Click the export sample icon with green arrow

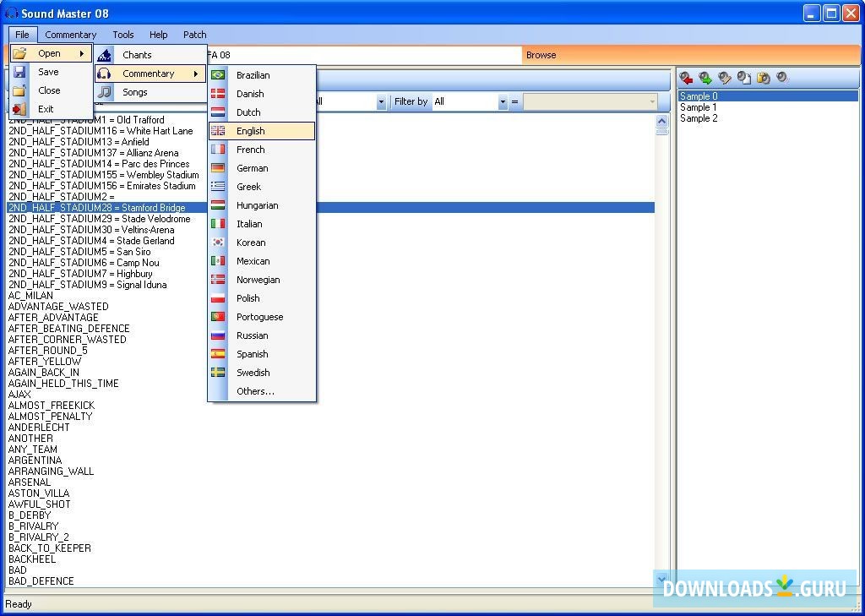pyautogui.click(x=705, y=78)
